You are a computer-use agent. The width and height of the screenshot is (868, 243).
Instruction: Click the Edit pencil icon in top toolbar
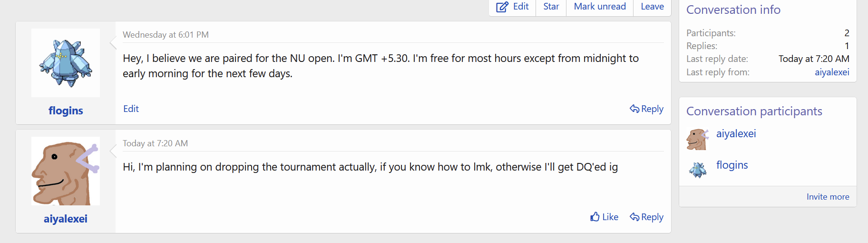tap(502, 7)
